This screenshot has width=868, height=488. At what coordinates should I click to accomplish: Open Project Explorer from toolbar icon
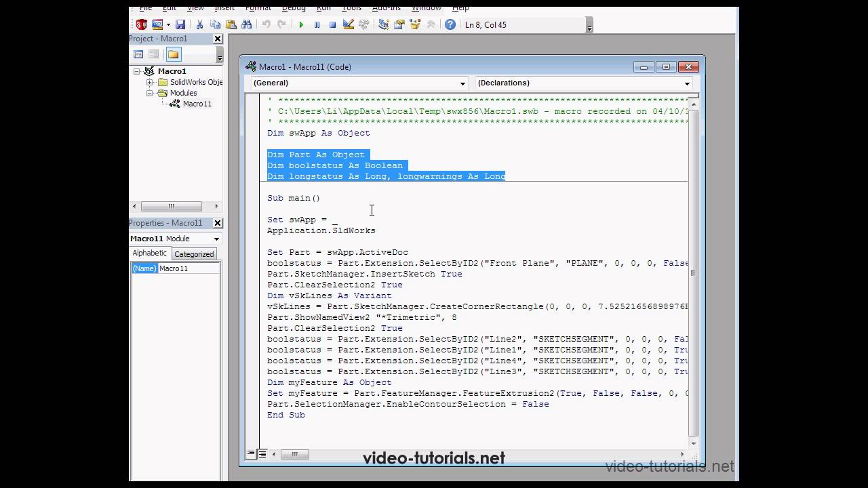click(x=383, y=24)
